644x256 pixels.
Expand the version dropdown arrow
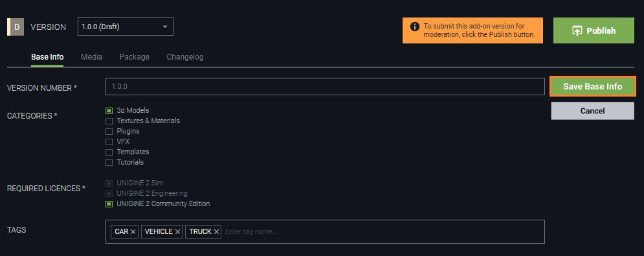[x=165, y=27]
